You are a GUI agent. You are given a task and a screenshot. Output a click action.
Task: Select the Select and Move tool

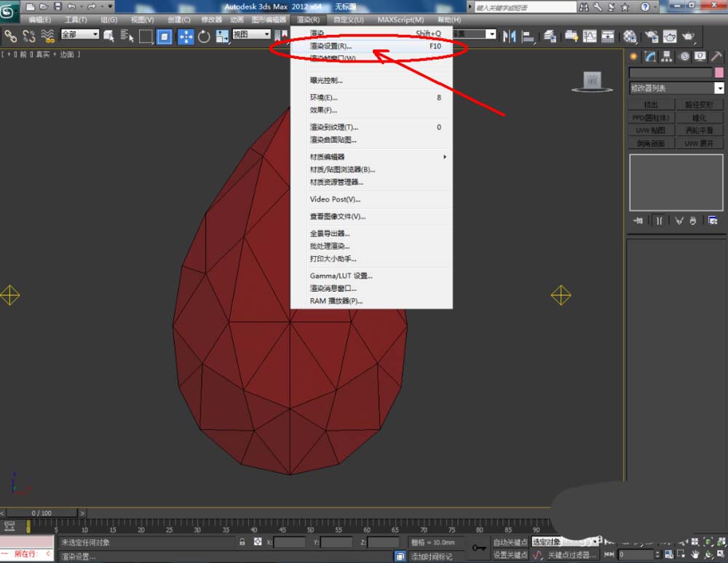[x=186, y=36]
